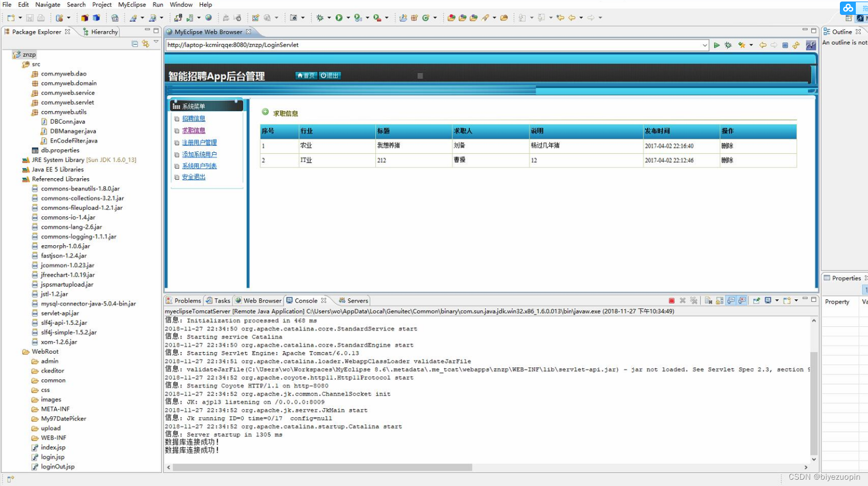Screen dimensions: 868x486
Task: Switch to the Hierarchy tab
Action: pyautogui.click(x=100, y=32)
